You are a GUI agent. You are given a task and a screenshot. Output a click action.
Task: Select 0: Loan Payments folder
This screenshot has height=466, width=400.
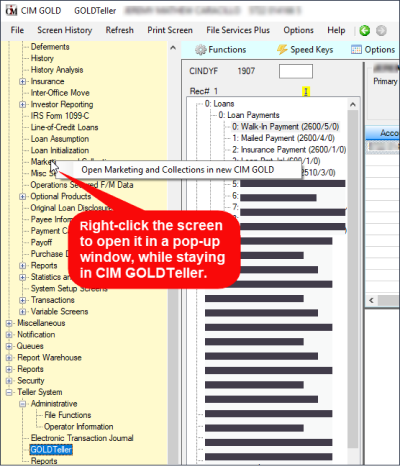pyautogui.click(x=249, y=115)
